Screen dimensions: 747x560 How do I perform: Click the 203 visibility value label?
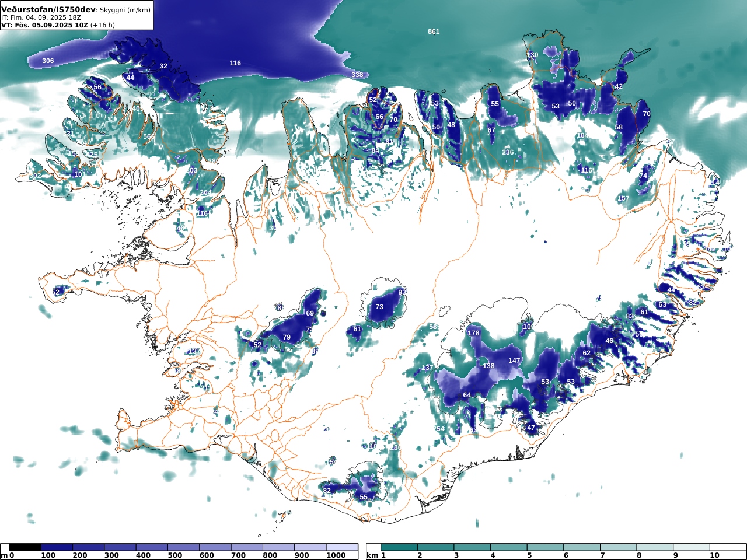(x=192, y=170)
